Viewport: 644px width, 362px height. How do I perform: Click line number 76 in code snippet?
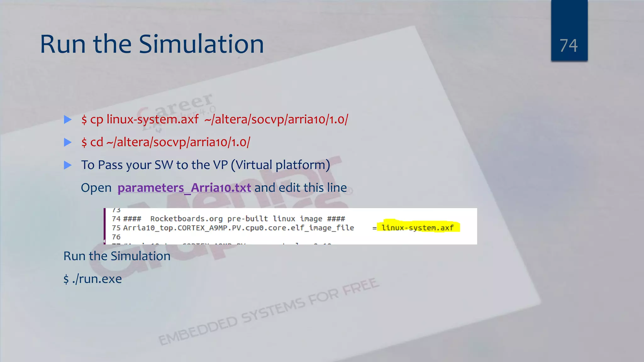pyautogui.click(x=116, y=237)
